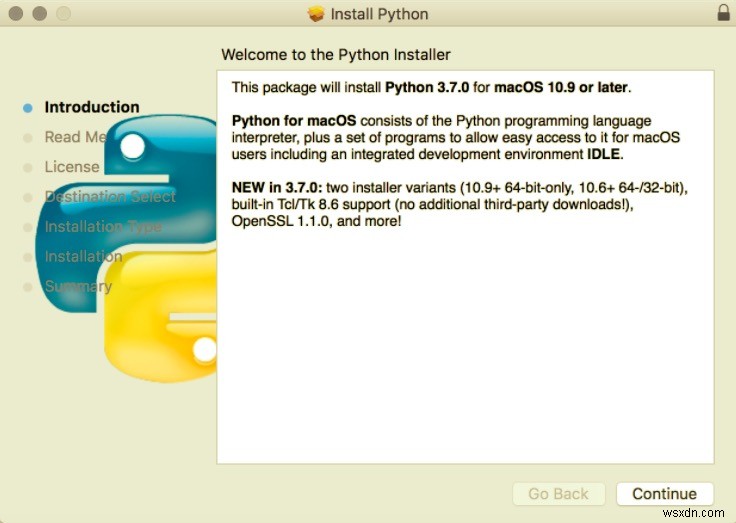Viewport: 736px width, 523px height.
Task: Select the Summary step
Action: click(x=78, y=286)
